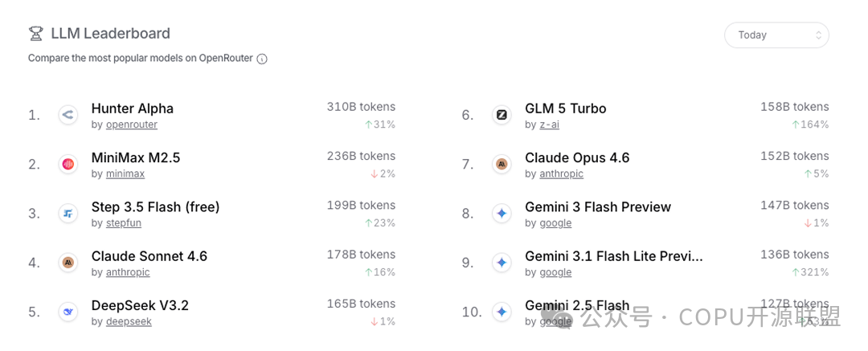868x351 pixels.
Task: Open the DeepSeek V3.2 model page
Action: pyautogui.click(x=140, y=305)
